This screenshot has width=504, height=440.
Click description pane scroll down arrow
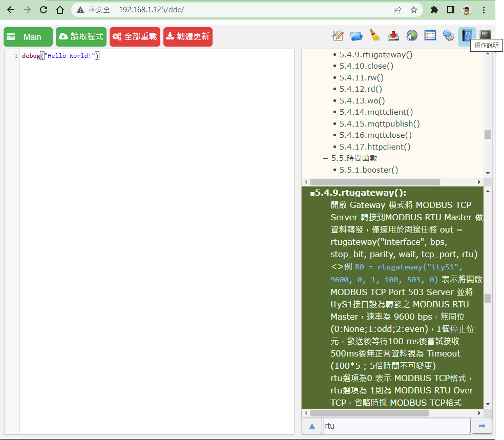click(x=488, y=404)
